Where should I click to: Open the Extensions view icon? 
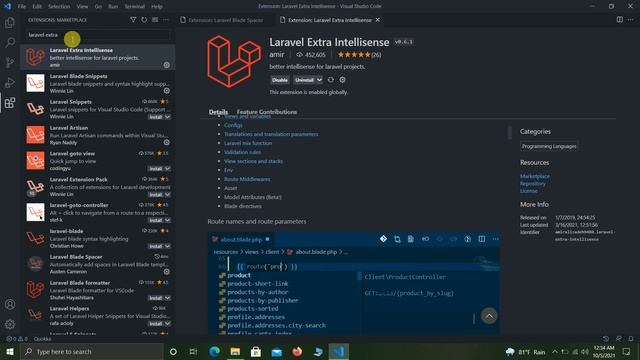10,102
